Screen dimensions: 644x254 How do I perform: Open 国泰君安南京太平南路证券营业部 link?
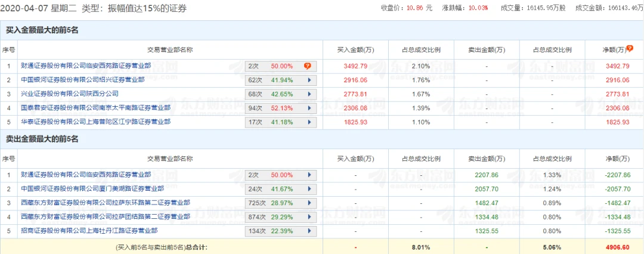coord(95,108)
